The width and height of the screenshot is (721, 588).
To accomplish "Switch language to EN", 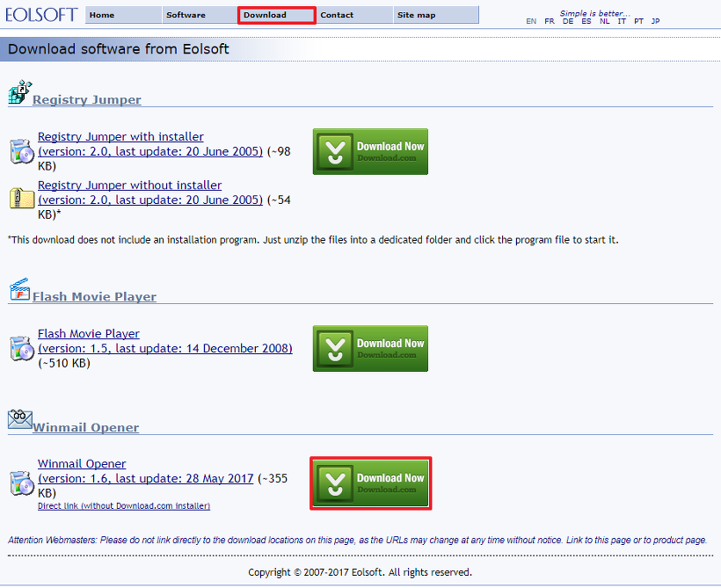I will pos(531,21).
